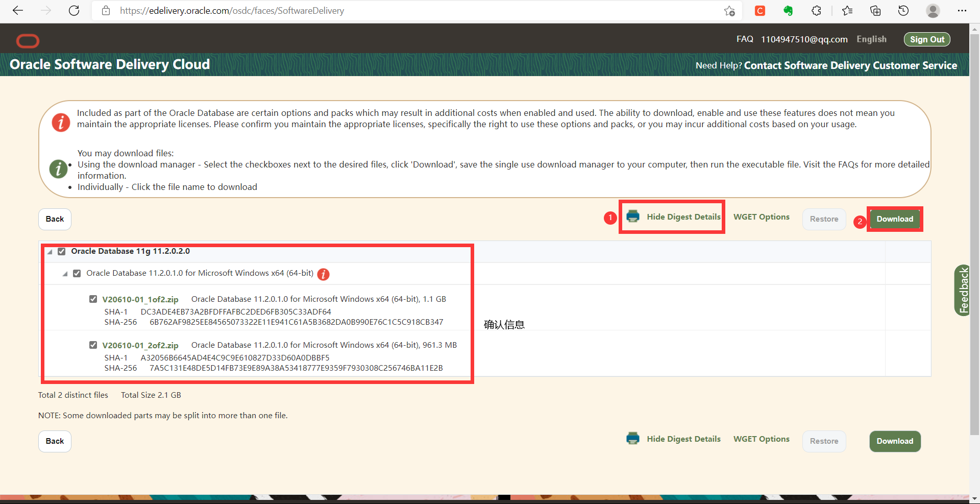The image size is (980, 504).
Task: Open browser history icon
Action: (x=903, y=11)
